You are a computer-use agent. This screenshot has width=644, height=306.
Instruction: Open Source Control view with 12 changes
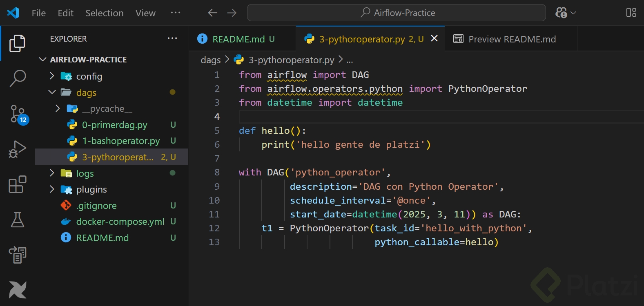click(x=18, y=113)
